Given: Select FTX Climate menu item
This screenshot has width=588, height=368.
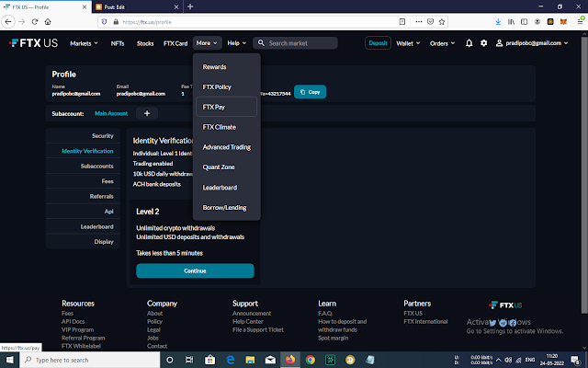Looking at the screenshot, I should [x=227, y=127].
